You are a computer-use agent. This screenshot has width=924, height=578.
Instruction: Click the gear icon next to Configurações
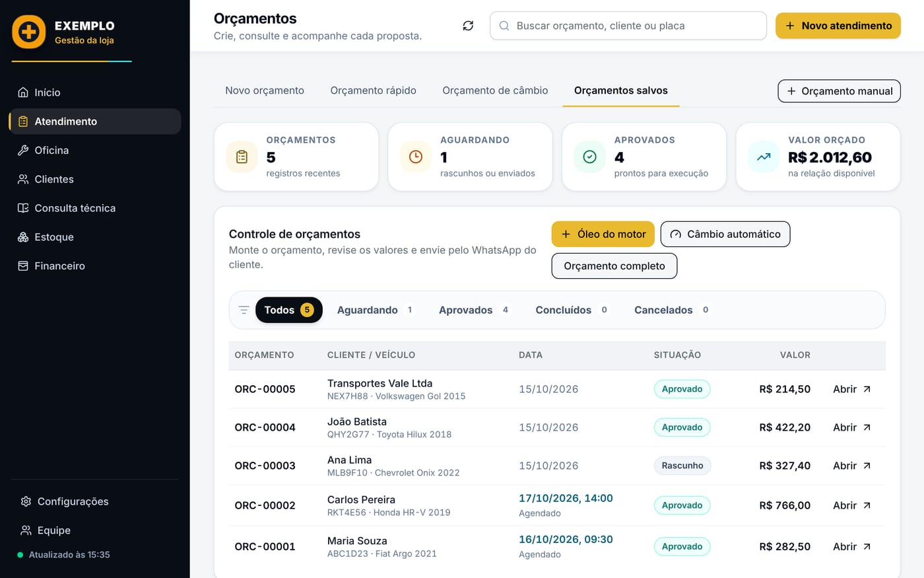point(26,501)
